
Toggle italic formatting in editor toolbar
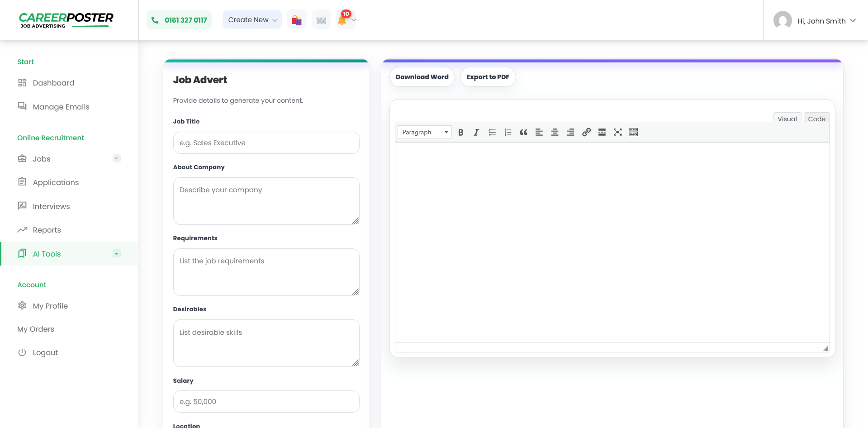pyautogui.click(x=476, y=132)
